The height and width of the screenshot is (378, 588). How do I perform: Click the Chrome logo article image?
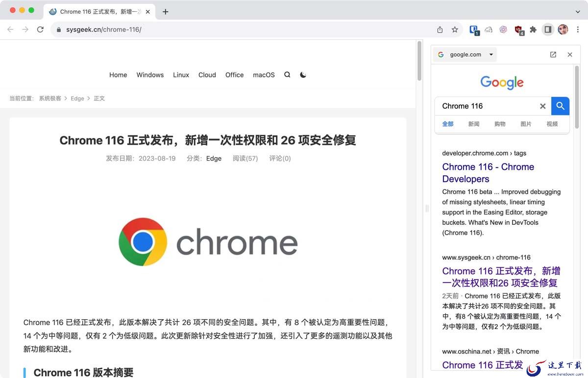(x=208, y=242)
